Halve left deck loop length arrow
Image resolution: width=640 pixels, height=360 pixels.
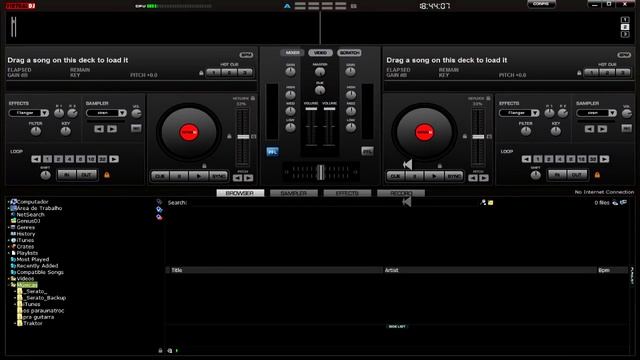(x=36, y=159)
